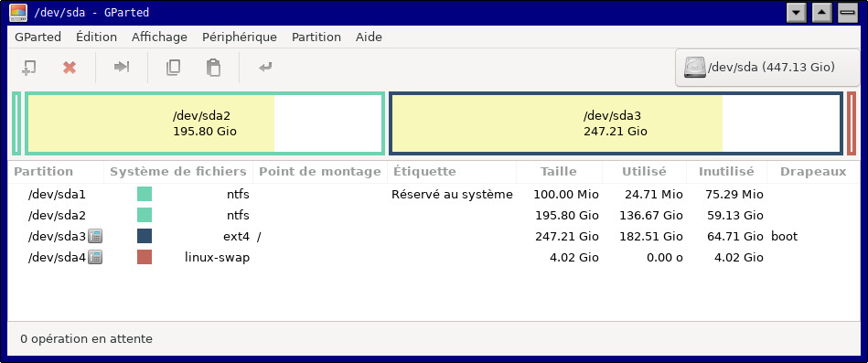Click the up-arrow title bar button
Viewport: 868px width, 363px height.
click(822, 12)
